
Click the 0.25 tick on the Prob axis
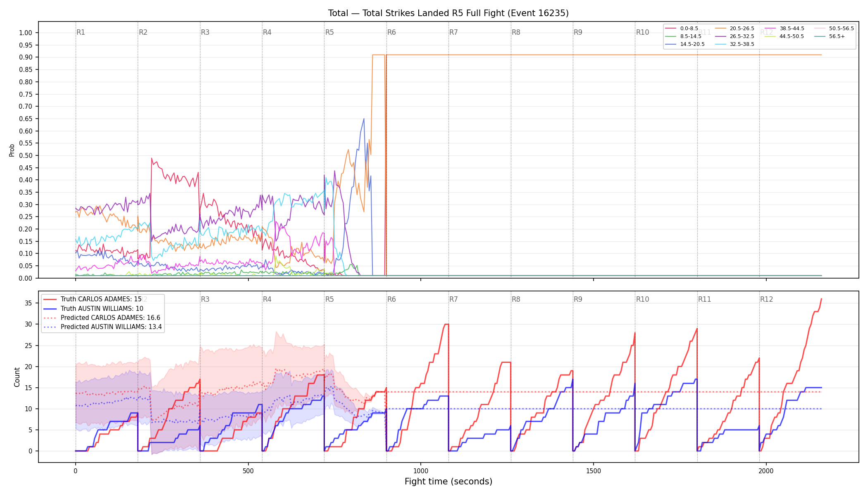point(26,217)
